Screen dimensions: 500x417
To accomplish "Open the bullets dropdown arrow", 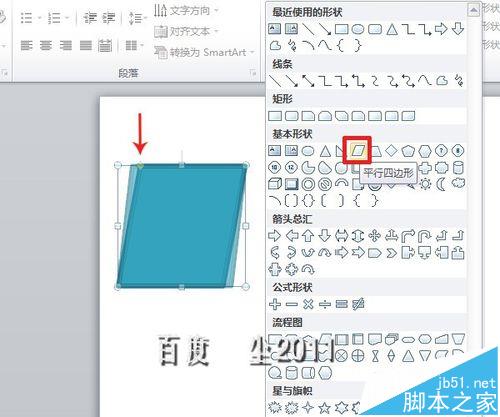I will click(39, 18).
